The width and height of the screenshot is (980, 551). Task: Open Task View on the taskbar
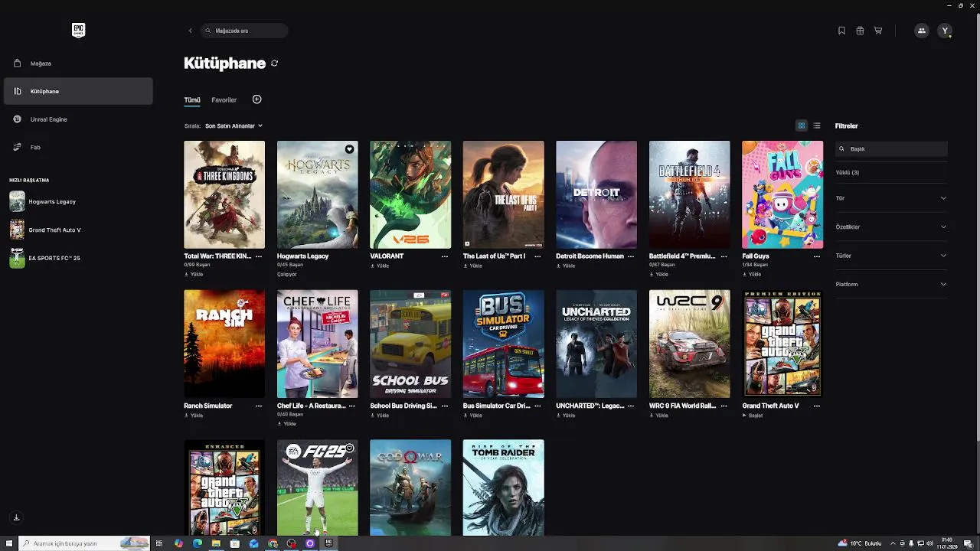[x=159, y=543]
